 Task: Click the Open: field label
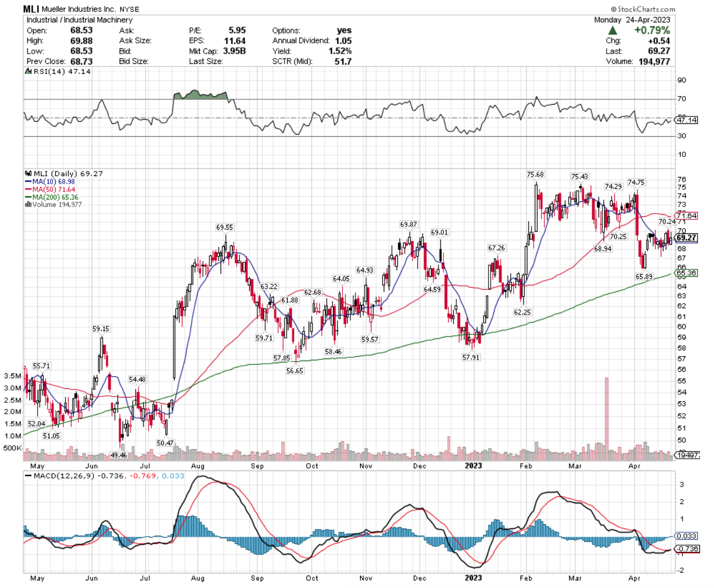point(37,31)
